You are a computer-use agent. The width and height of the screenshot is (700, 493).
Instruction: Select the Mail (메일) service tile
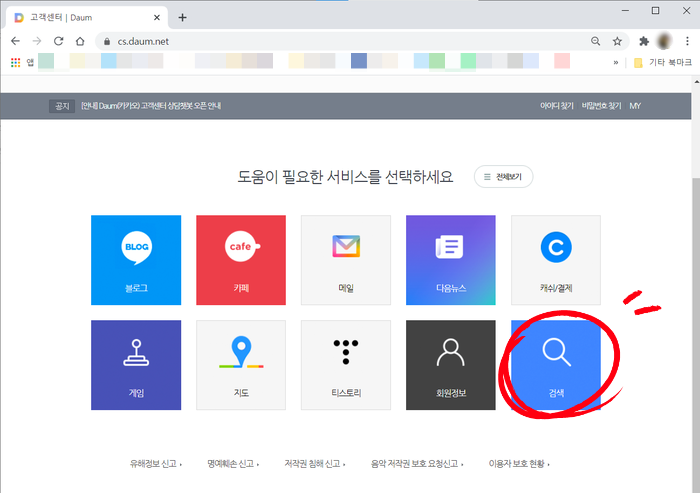(346, 260)
